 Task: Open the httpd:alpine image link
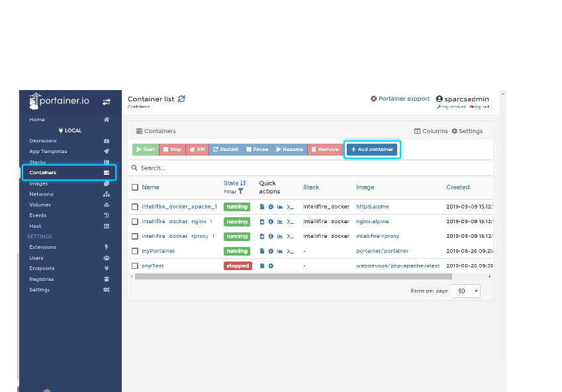372,207
